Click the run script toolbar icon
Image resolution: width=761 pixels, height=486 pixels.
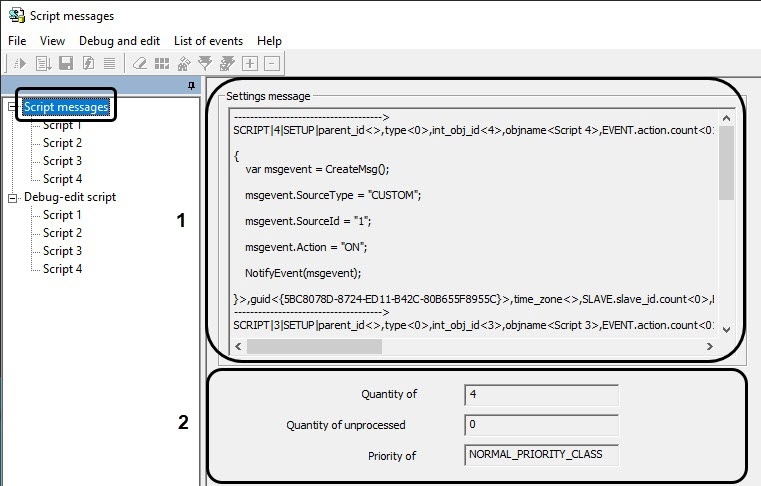coord(19,63)
